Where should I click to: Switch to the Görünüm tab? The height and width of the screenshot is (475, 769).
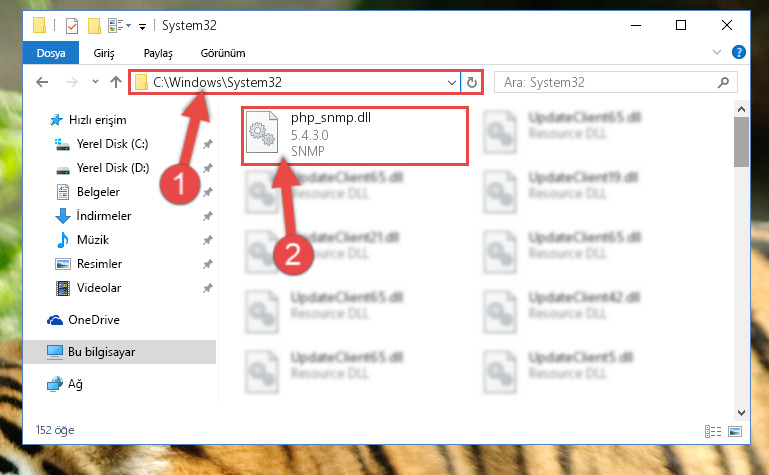click(223, 53)
